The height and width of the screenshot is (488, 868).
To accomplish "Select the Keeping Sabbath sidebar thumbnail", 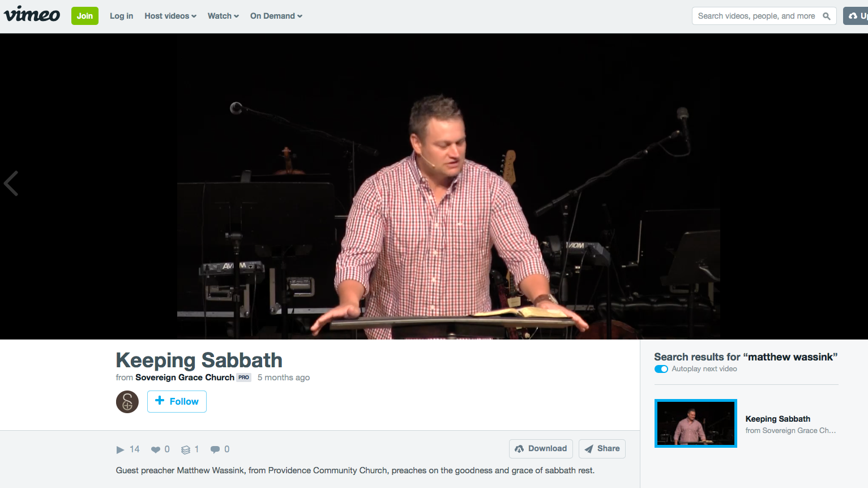I will pyautogui.click(x=696, y=423).
